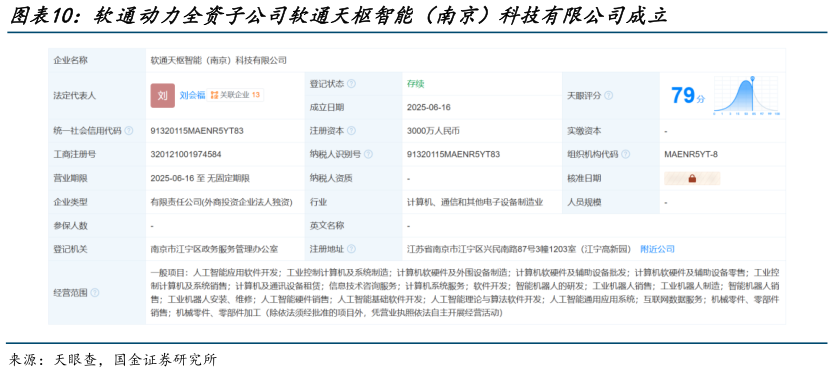Select the registered address 江苏省南京市江宁区兴民南路87号

(519, 249)
